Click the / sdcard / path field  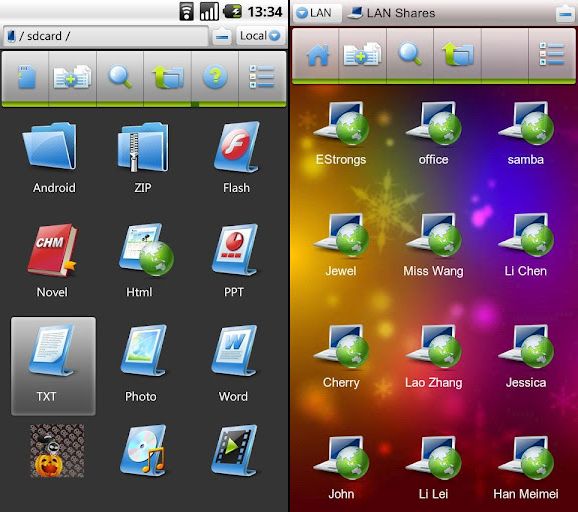point(105,36)
